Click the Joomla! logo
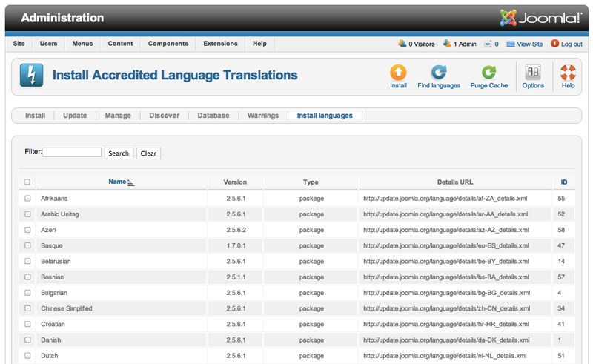 [x=541, y=18]
